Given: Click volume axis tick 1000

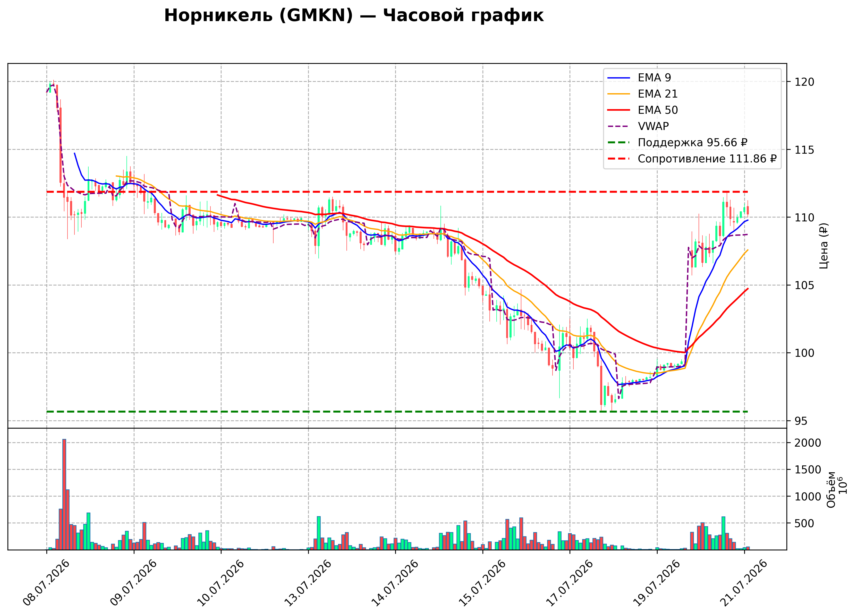Looking at the screenshot, I should (808, 497).
